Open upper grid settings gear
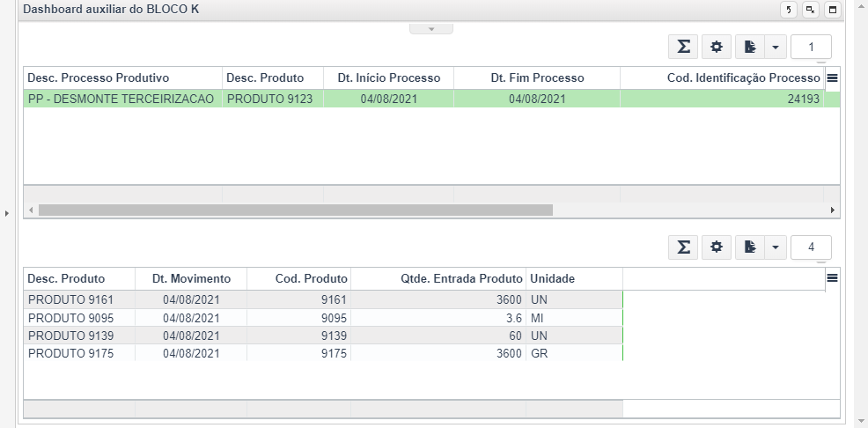This screenshot has width=868, height=428. pos(717,47)
